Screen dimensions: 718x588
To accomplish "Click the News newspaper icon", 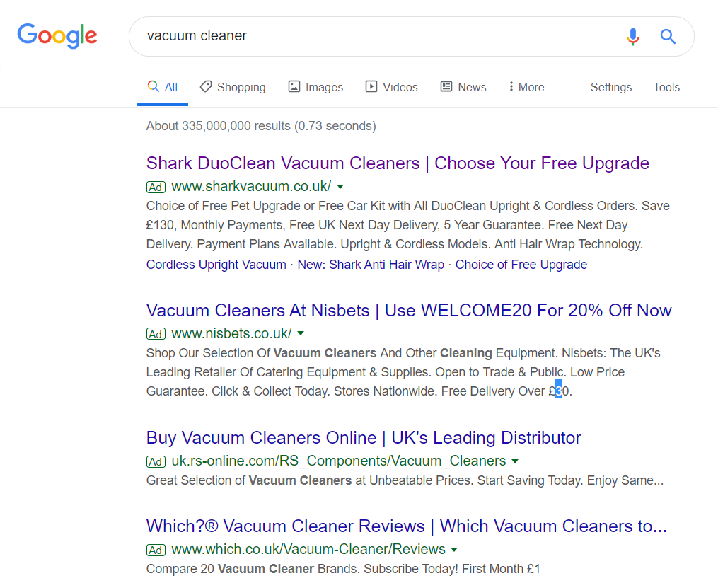I will (446, 86).
